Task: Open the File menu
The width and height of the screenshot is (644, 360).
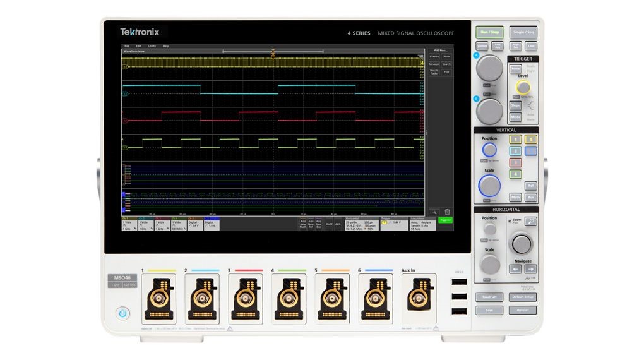Action: (127, 46)
